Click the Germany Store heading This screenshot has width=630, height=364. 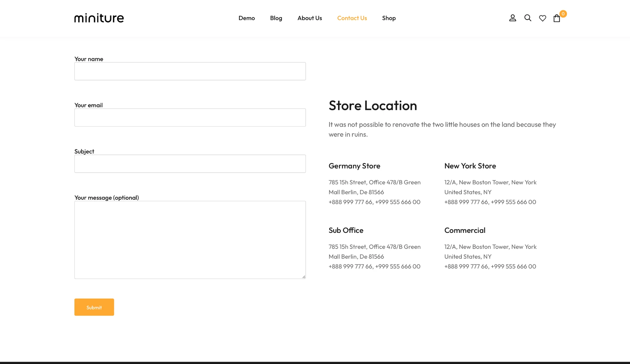(354, 166)
